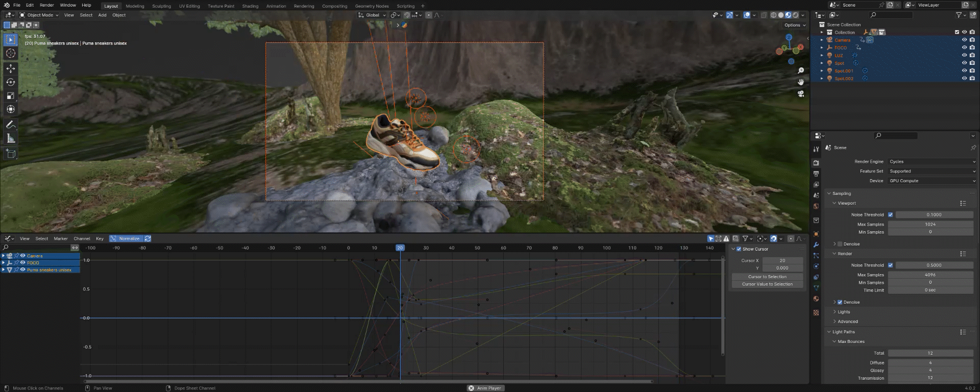Viewport: 980px width, 392px height.
Task: Toggle Noise Threshold checkbox under Render
Action: pos(891,265)
